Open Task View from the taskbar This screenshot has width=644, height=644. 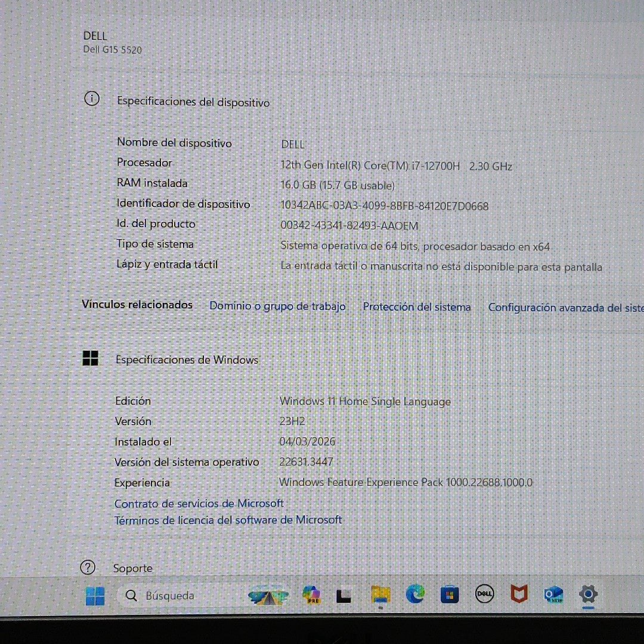344,596
